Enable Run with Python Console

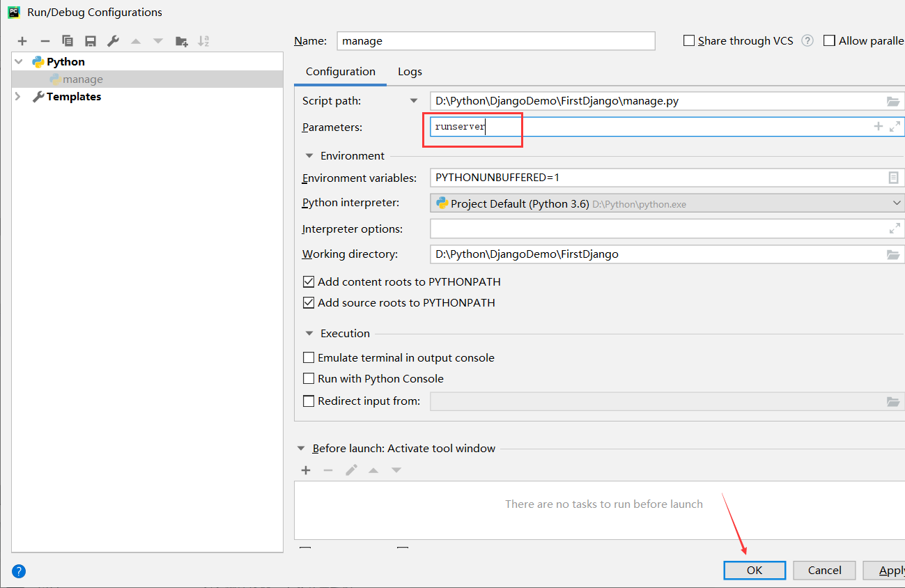309,379
